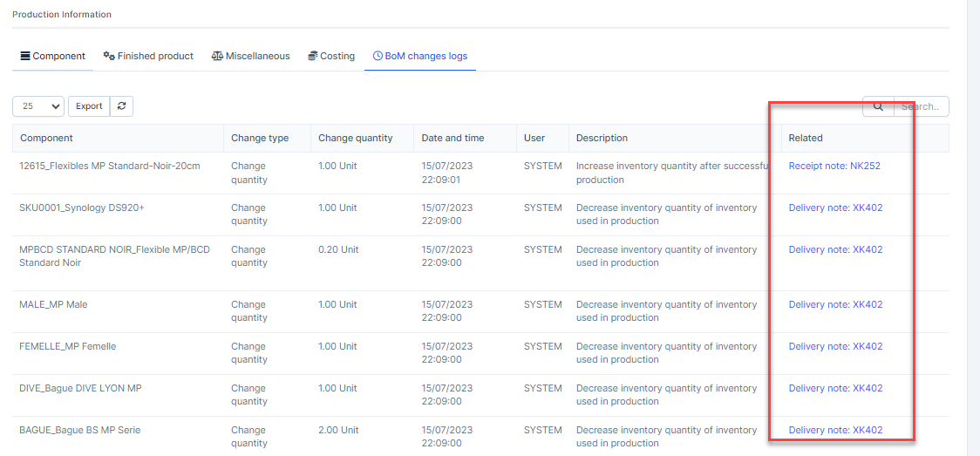The height and width of the screenshot is (456, 980).
Task: Sort by the Date and time column header
Action: coord(453,138)
